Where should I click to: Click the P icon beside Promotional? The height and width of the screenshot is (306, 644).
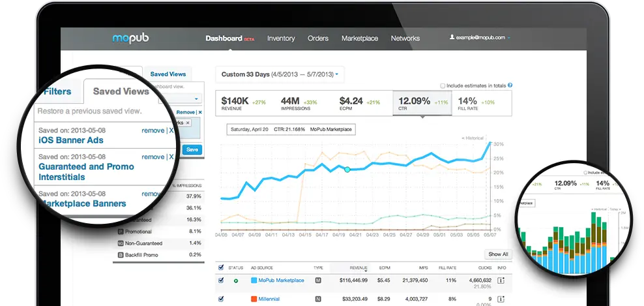(x=121, y=232)
